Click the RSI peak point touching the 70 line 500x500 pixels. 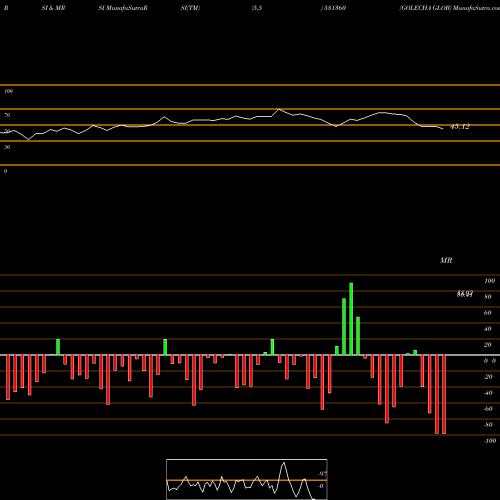(x=279, y=109)
